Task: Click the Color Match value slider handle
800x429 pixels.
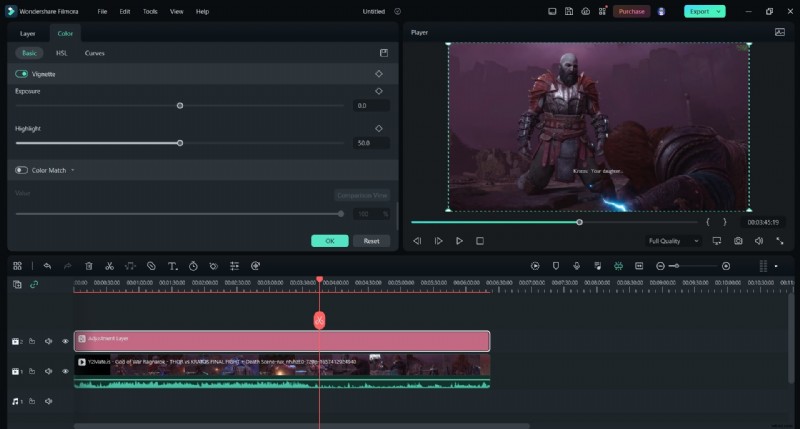Action: (341, 214)
